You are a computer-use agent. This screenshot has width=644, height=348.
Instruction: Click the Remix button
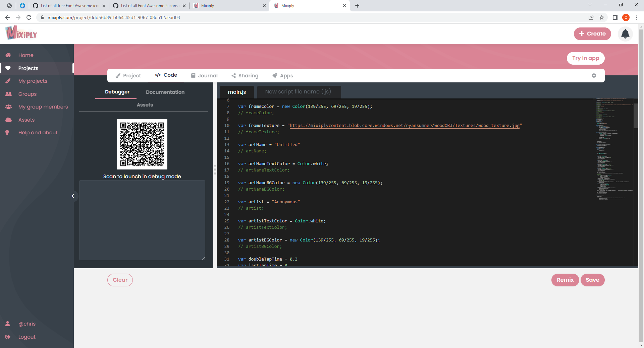click(565, 280)
